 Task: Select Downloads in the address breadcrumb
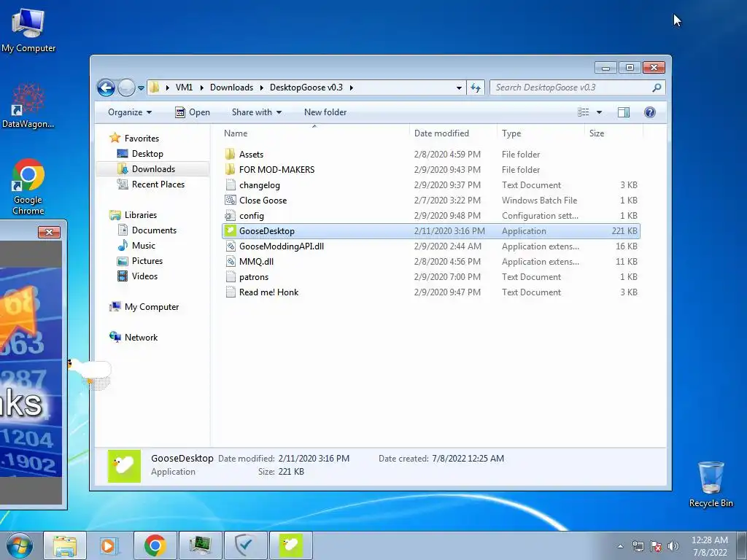coord(231,87)
